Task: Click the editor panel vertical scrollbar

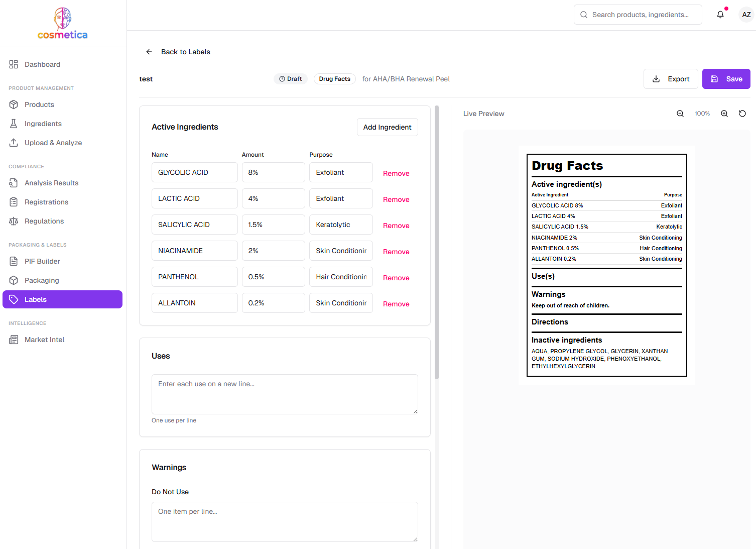Action: 437,241
